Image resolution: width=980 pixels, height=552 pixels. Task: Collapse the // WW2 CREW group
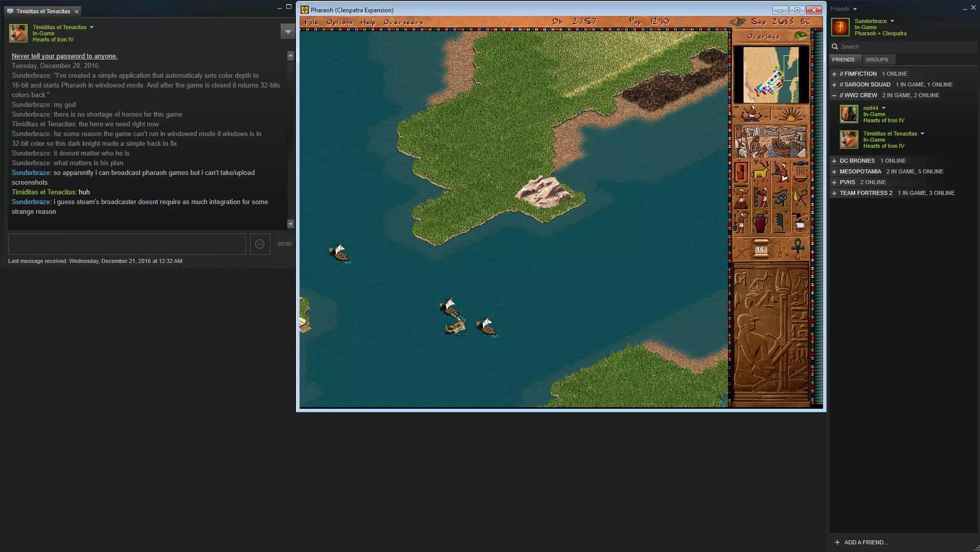(834, 96)
